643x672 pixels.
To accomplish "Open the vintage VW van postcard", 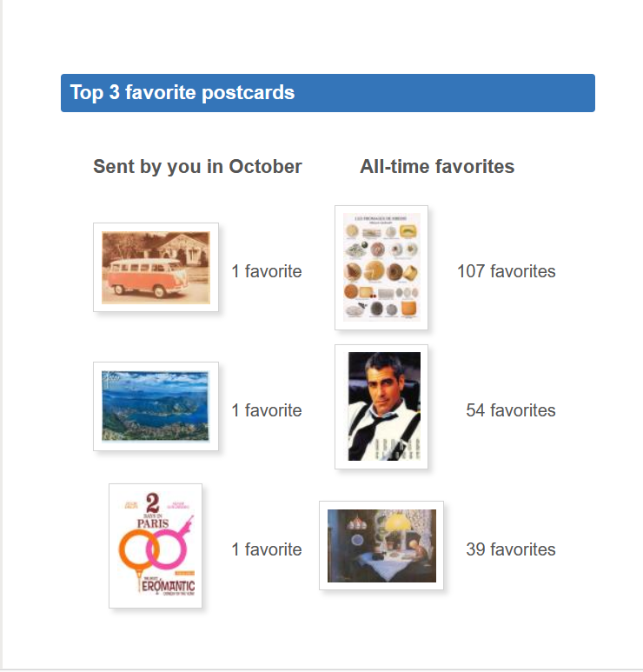I will (156, 267).
